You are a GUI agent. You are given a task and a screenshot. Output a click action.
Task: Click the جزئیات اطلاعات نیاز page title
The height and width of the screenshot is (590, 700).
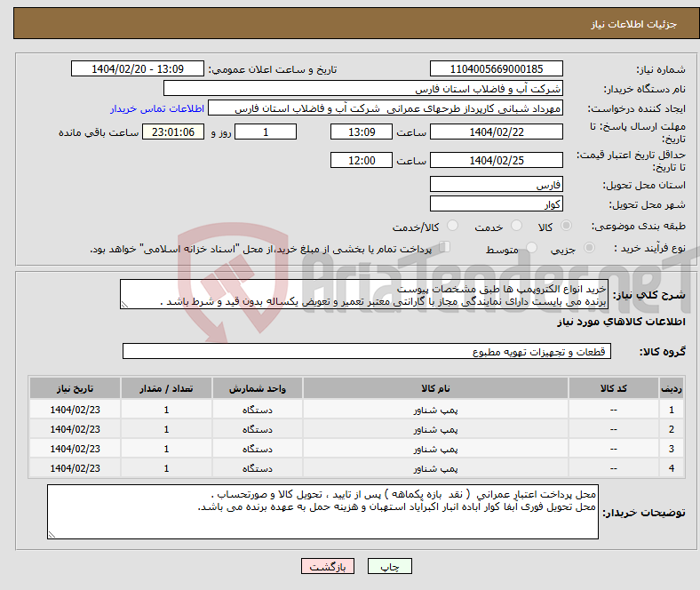(634, 24)
